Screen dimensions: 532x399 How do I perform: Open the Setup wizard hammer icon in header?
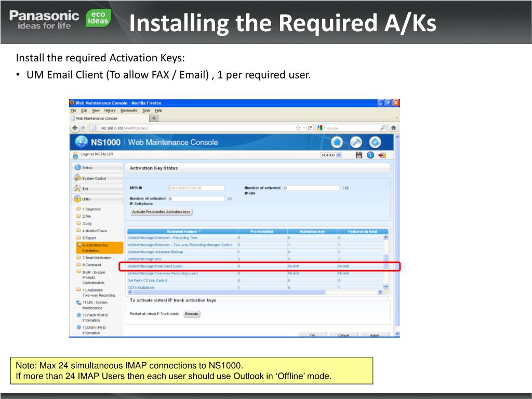tap(356, 142)
